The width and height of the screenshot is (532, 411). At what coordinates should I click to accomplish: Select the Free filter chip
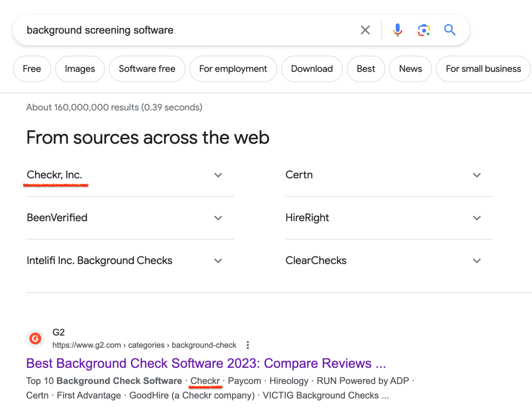click(x=32, y=69)
